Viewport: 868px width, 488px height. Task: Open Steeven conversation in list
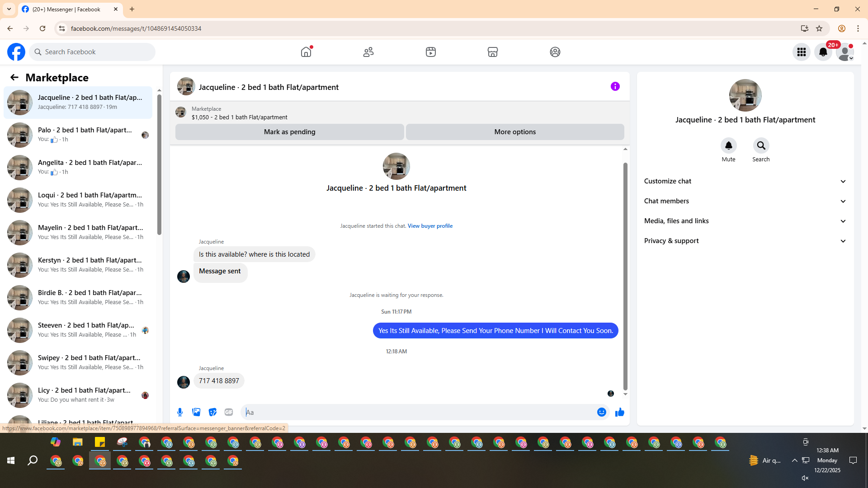[78, 330]
